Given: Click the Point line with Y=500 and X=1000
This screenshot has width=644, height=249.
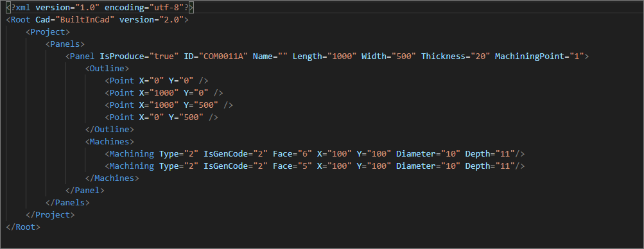Looking at the screenshot, I should [x=169, y=105].
